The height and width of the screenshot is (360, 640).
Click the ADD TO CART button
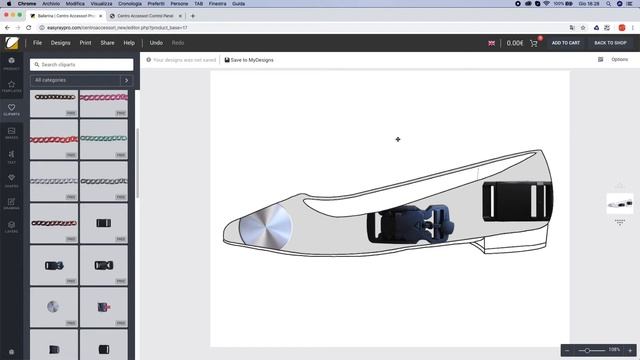(566, 43)
